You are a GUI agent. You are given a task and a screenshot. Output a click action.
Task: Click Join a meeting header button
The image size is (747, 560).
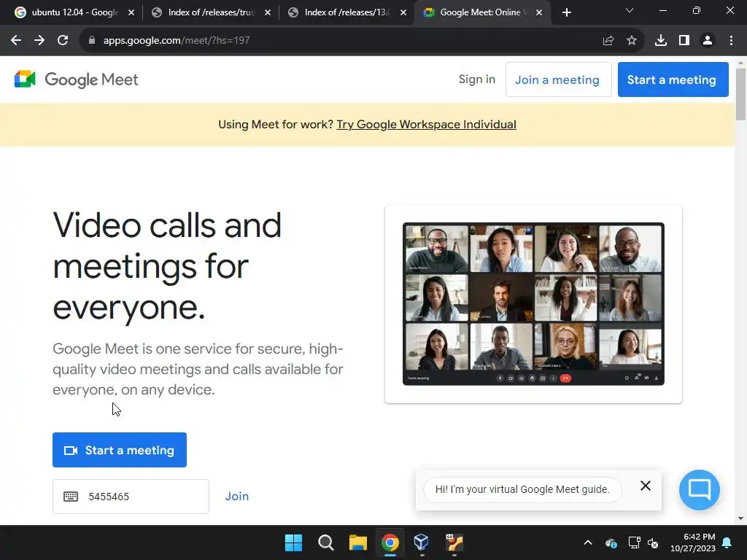(558, 79)
